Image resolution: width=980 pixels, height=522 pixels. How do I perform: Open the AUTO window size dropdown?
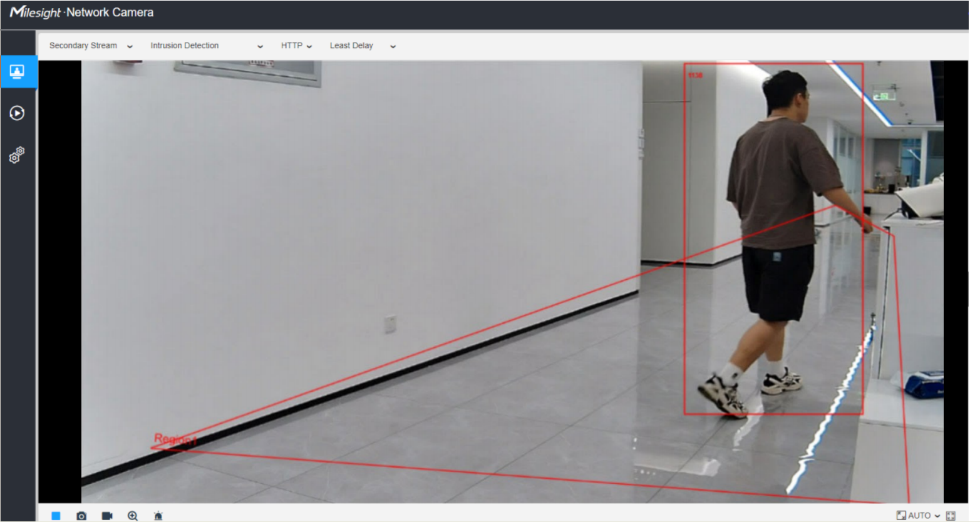pos(919,516)
